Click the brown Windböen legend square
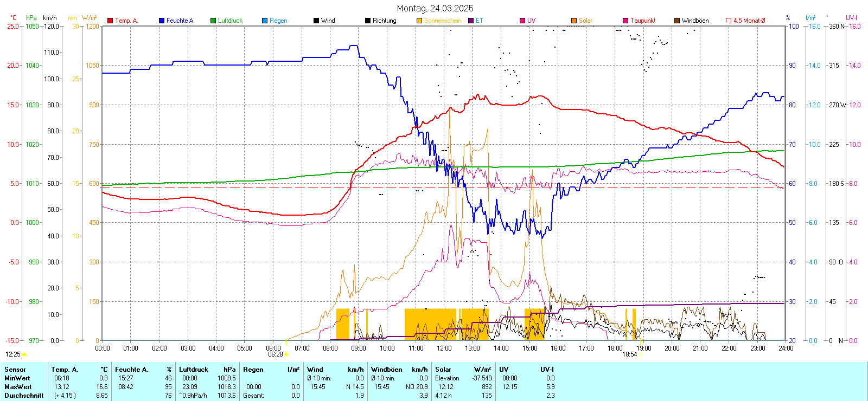 click(677, 21)
